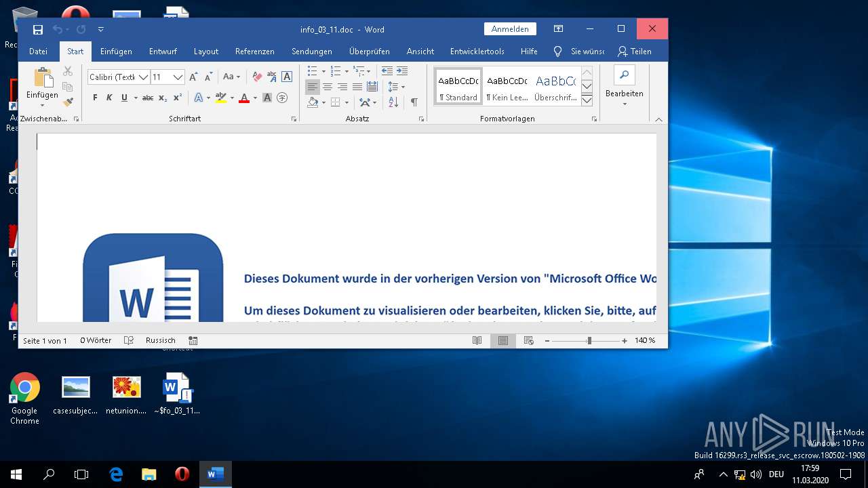Toggle character shading gray A button

[267, 98]
